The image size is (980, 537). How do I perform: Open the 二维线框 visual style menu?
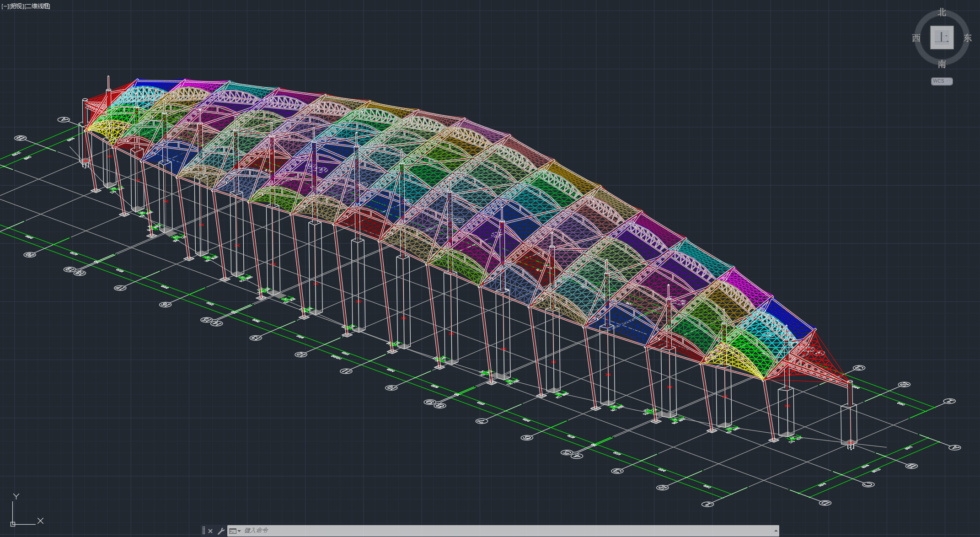pyautogui.click(x=37, y=6)
